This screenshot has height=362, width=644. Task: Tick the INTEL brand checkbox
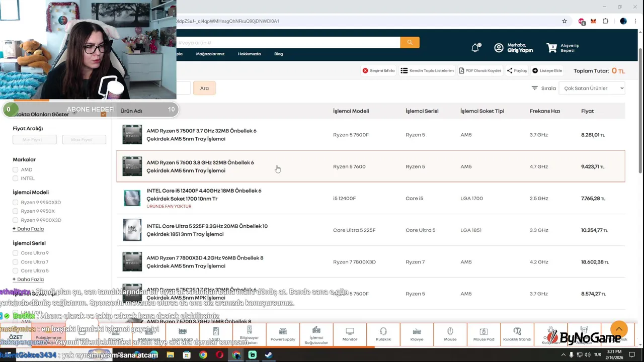(15, 178)
